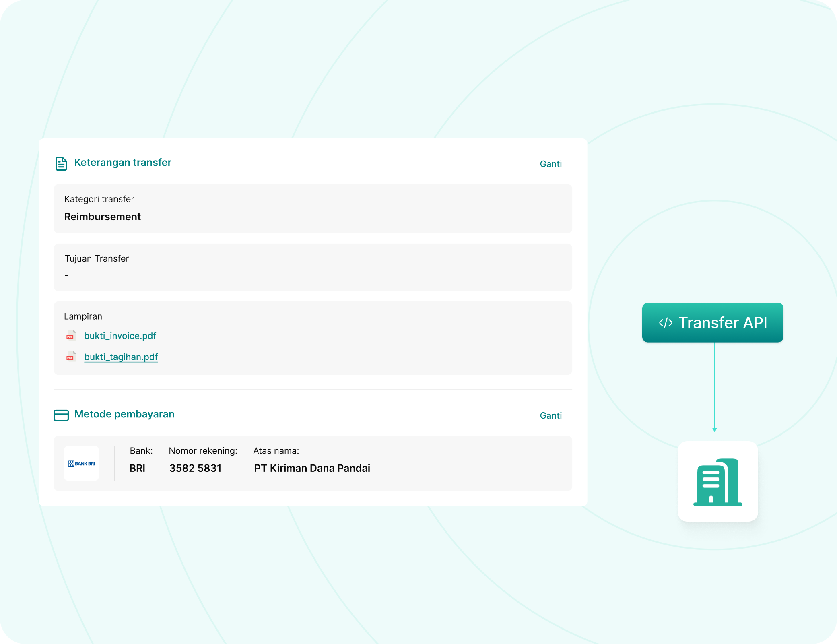
Task: Open the bukti_invoice.pdf attachment link
Action: [x=120, y=336]
